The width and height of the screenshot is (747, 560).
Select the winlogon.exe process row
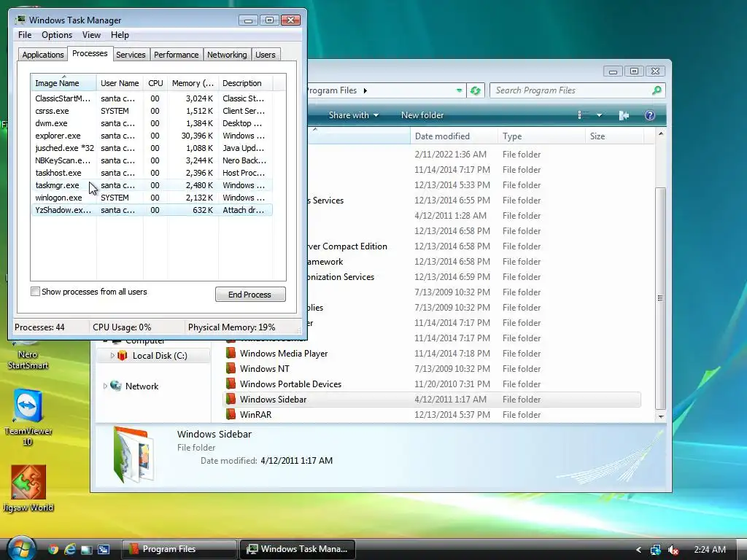152,198
